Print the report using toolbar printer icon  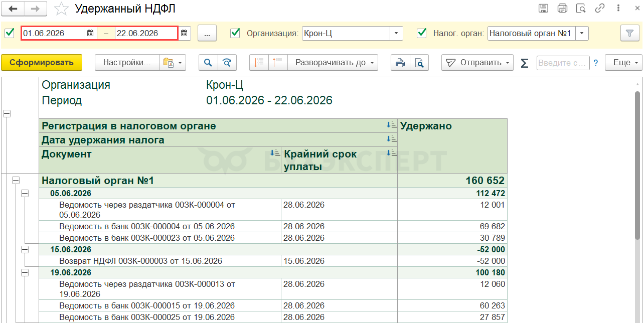click(x=400, y=63)
